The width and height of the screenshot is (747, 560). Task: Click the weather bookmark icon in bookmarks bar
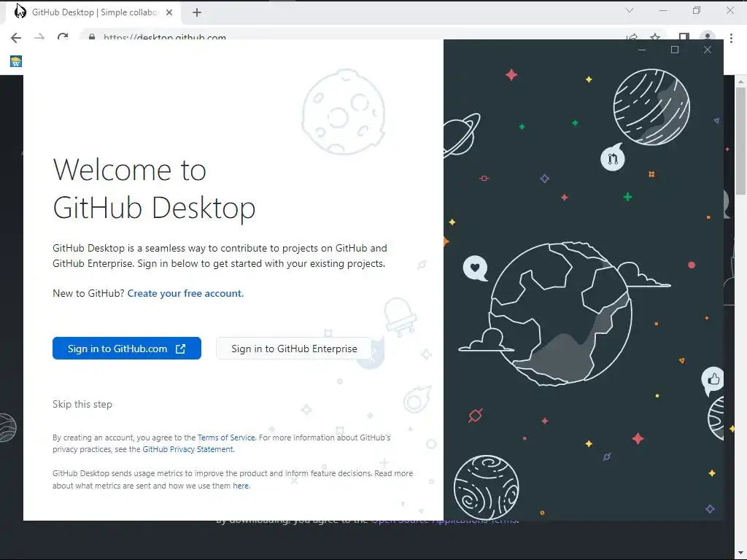coord(16,61)
